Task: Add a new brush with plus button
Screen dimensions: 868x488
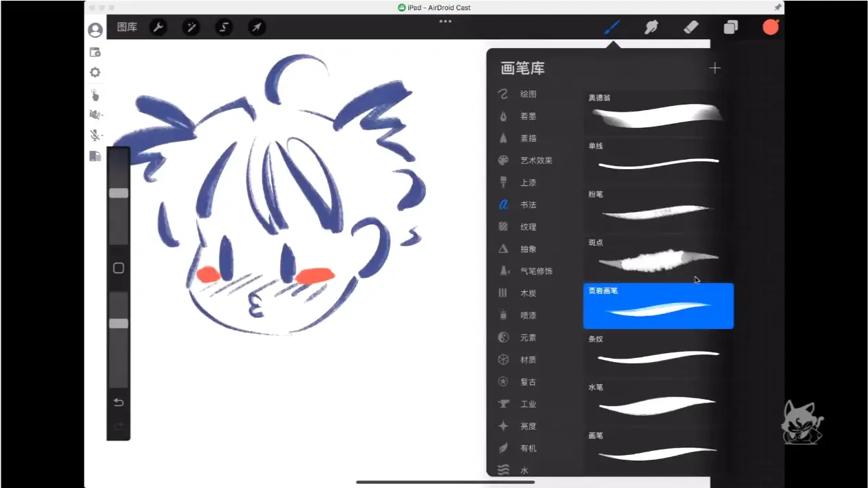Action: 715,68
